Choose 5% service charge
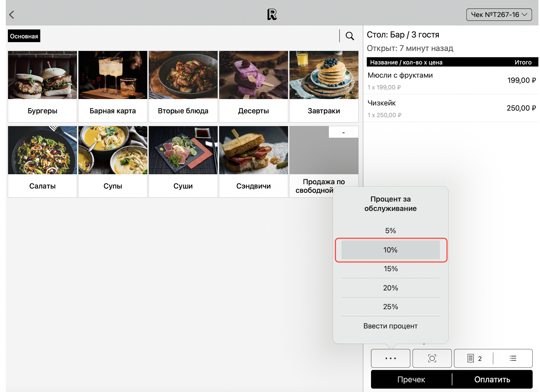The height and width of the screenshot is (392, 540). (x=391, y=231)
